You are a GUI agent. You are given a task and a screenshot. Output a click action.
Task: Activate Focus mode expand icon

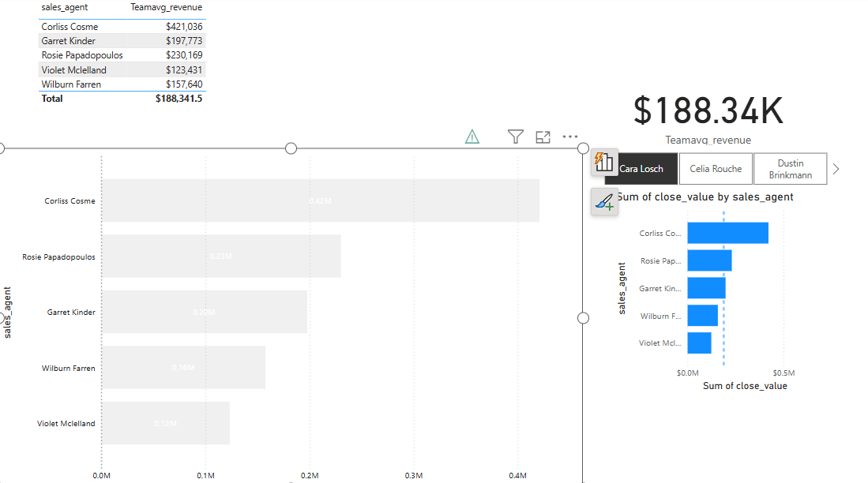tap(543, 137)
